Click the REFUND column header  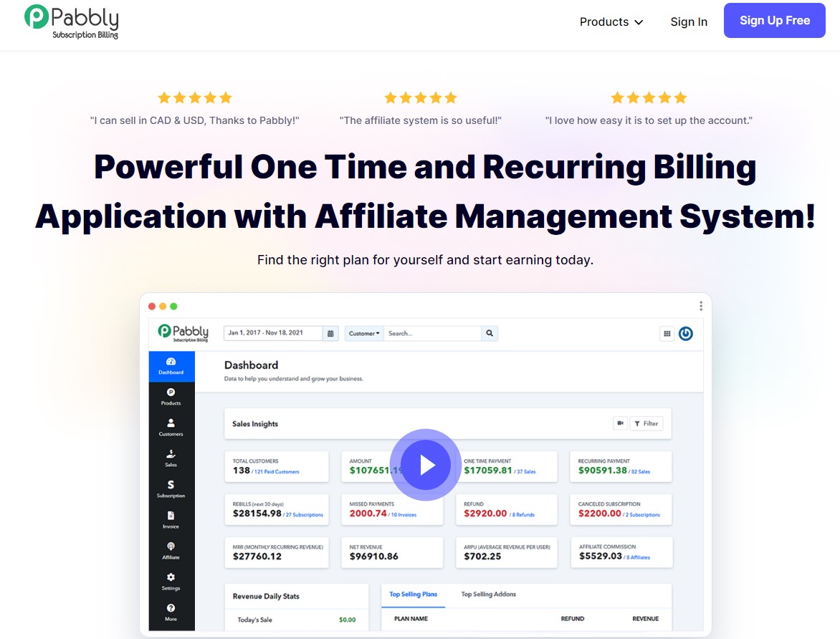(573, 619)
